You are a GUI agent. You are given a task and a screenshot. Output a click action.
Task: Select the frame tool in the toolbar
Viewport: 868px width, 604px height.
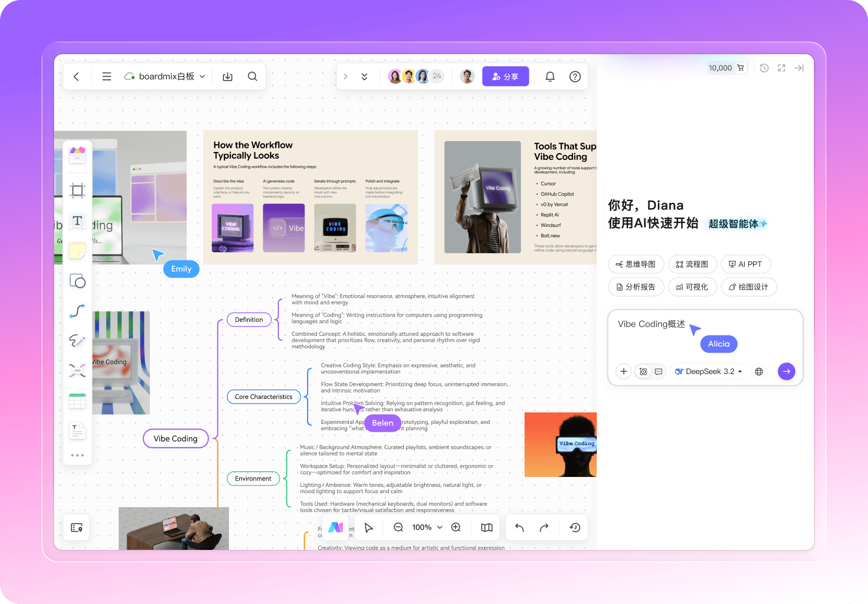point(77,190)
